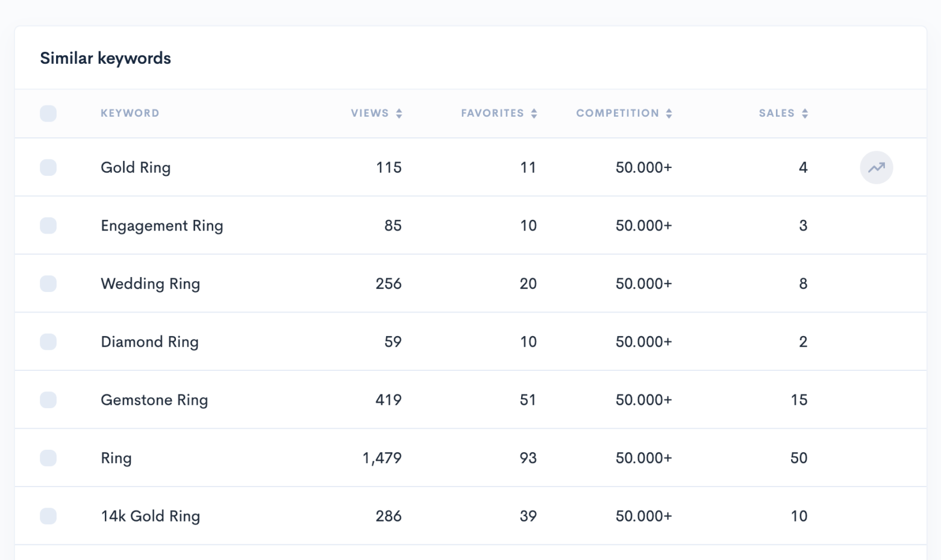
Task: Open the keyword Gemstone Ring
Action: [154, 399]
